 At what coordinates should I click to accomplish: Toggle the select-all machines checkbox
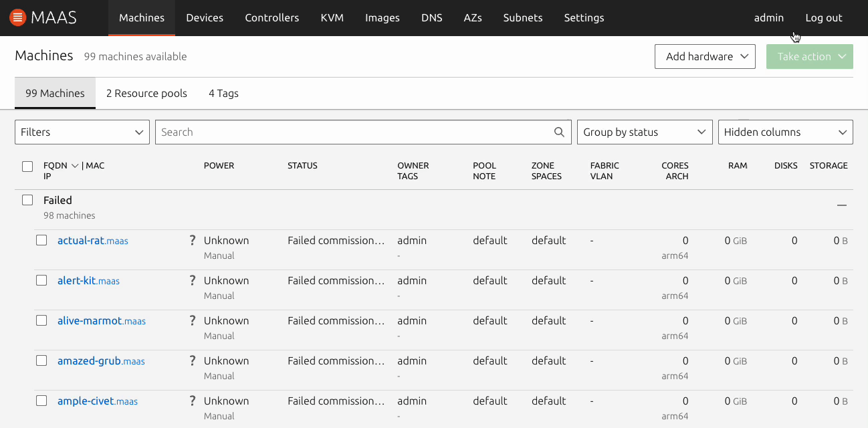27,167
